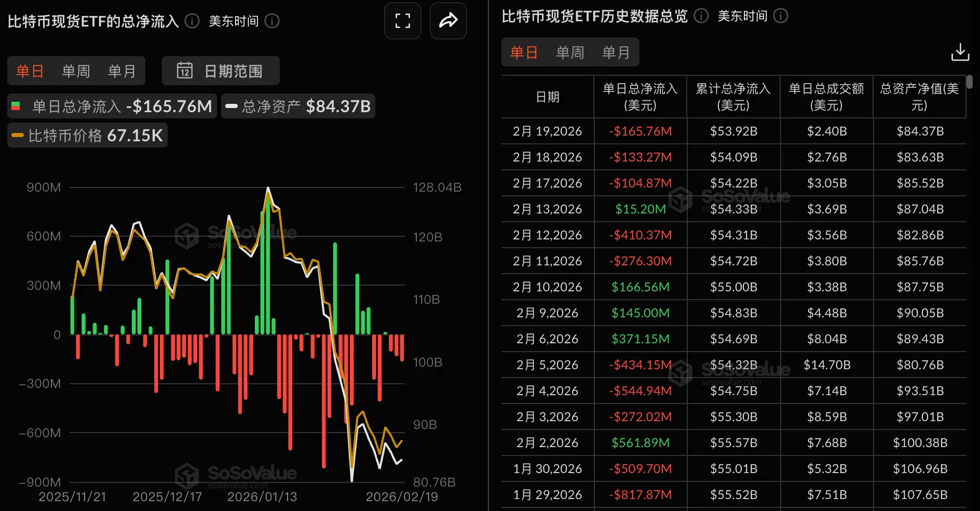Image resolution: width=980 pixels, height=511 pixels.
Task: Click the $55.57B cumulative inflow value
Action: [x=733, y=442]
